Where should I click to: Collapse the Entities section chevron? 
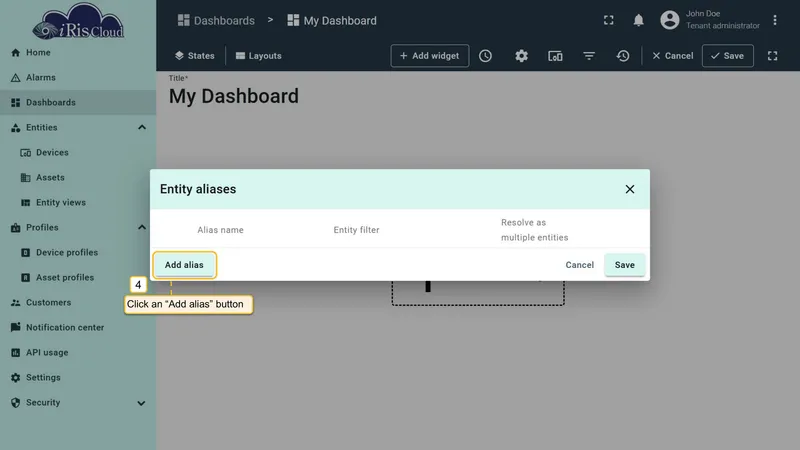(x=142, y=128)
